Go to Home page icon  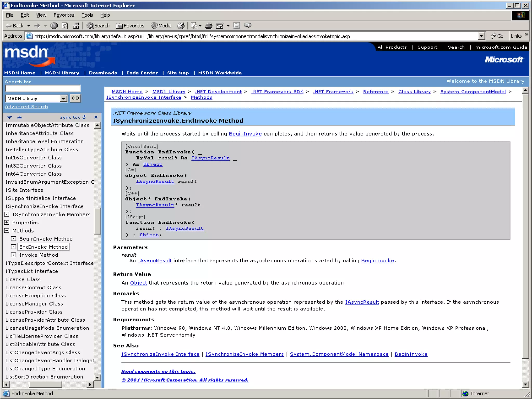click(76, 25)
